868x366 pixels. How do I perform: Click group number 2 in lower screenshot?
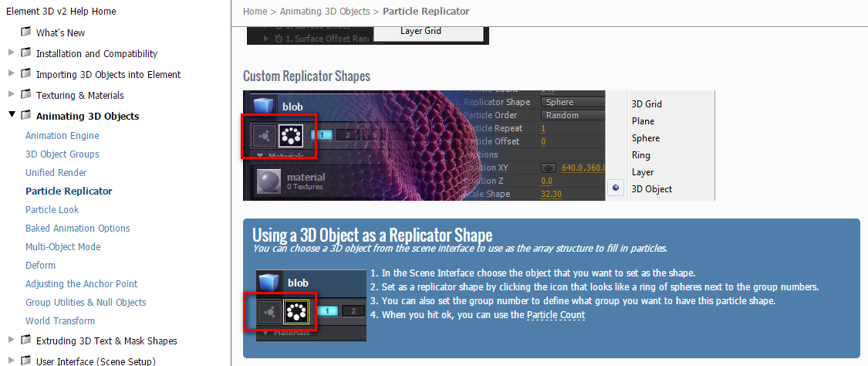coord(353,311)
